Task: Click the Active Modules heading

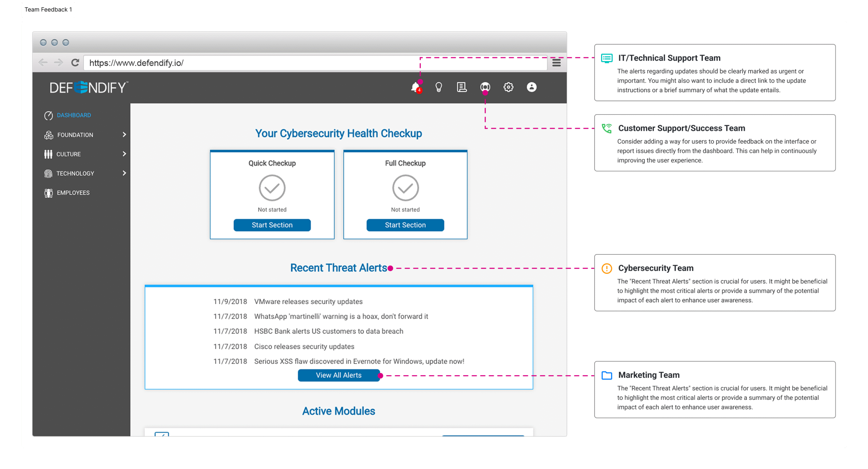Action: [338, 411]
